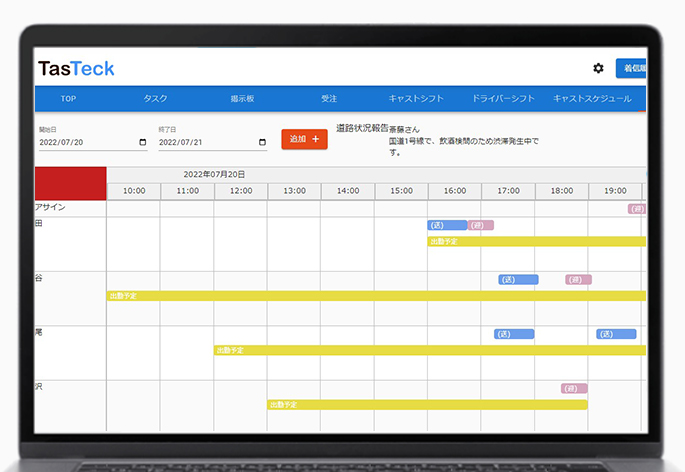Image resolution: width=685 pixels, height=472 pixels.
Task: Select the 田 row label
Action: tap(39, 223)
